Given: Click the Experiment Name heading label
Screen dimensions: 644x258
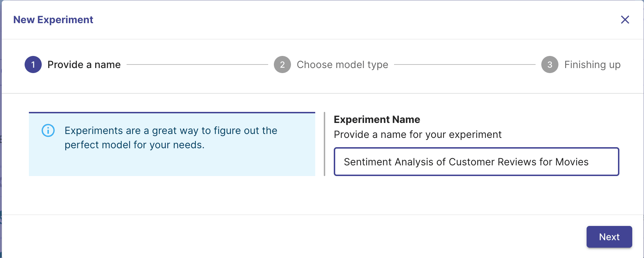Looking at the screenshot, I should tap(377, 119).
